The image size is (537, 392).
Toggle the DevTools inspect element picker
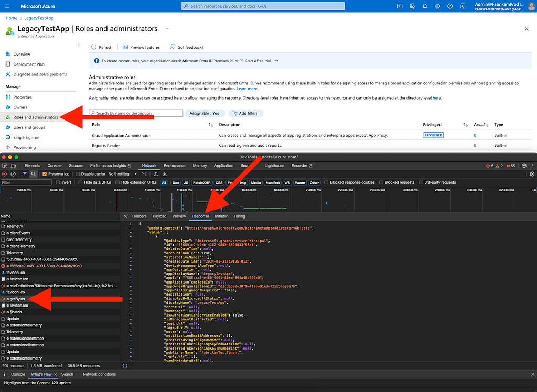[x=4, y=166]
